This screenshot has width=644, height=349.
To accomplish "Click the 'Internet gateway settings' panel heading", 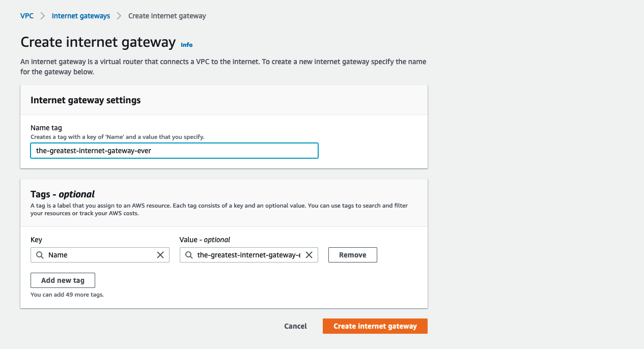I will click(86, 100).
